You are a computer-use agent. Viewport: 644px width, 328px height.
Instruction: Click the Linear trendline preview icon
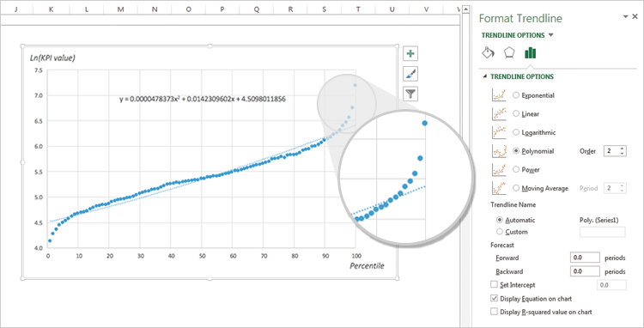pos(499,113)
